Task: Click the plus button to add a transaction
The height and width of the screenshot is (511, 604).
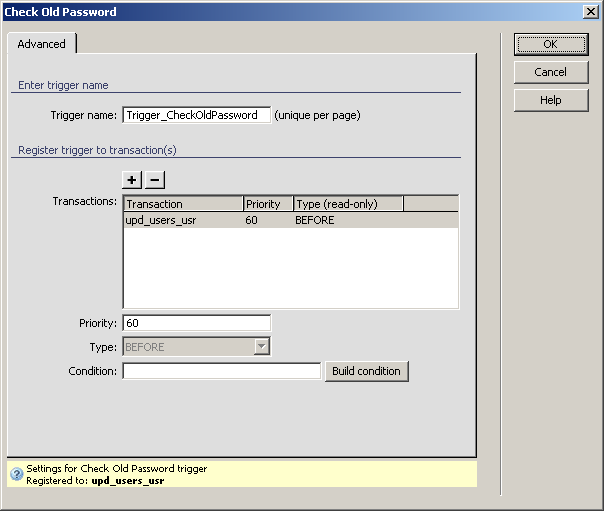Action: coord(132,180)
